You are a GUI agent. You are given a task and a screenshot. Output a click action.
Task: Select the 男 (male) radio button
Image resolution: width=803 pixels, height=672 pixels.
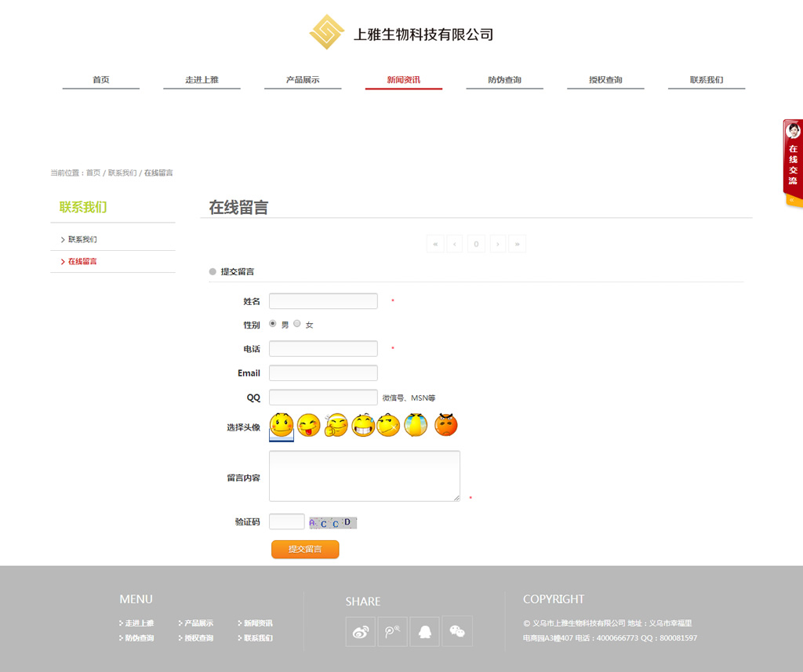click(273, 323)
